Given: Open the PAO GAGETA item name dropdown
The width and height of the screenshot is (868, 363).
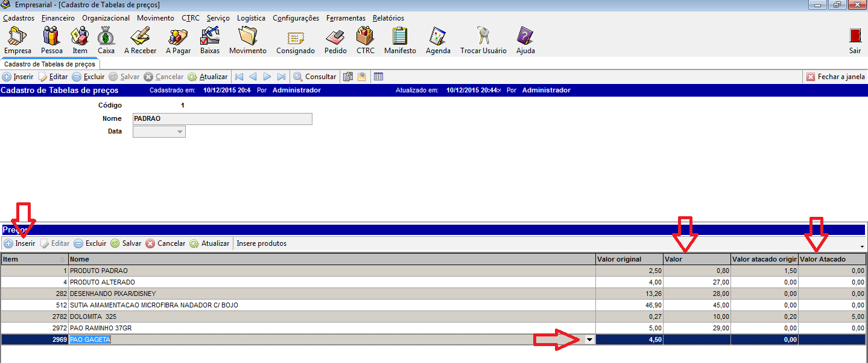Looking at the screenshot, I should (589, 340).
